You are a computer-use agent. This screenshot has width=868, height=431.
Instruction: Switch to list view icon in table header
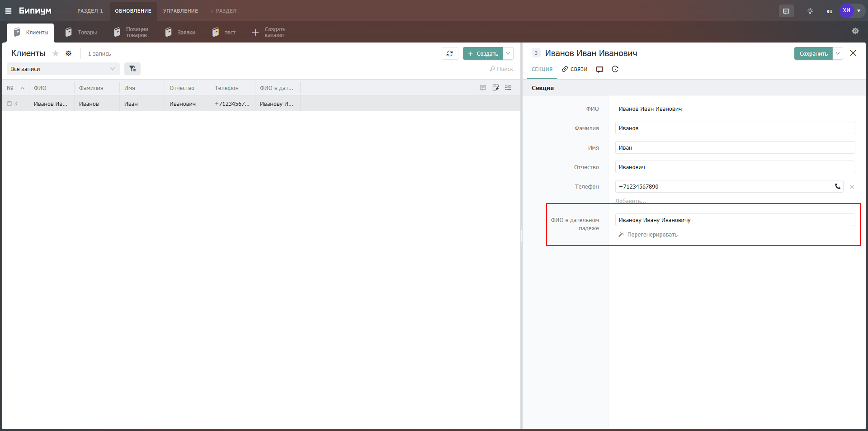508,88
